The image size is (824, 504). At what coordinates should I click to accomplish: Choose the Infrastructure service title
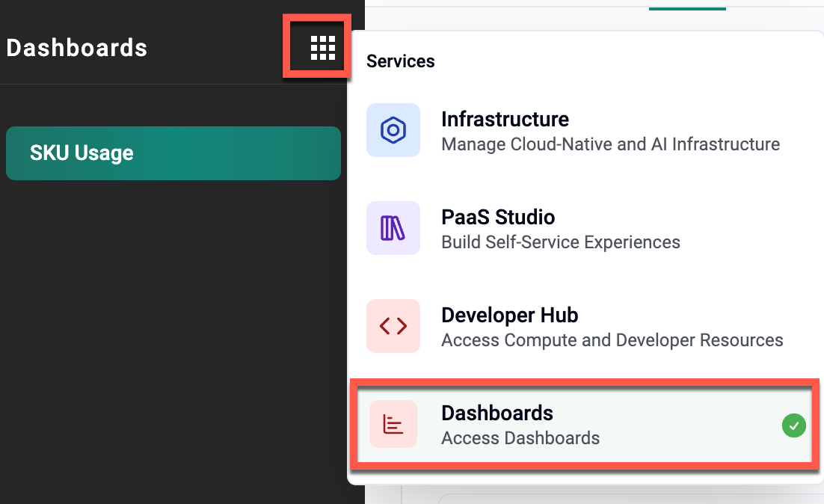pyautogui.click(x=505, y=120)
